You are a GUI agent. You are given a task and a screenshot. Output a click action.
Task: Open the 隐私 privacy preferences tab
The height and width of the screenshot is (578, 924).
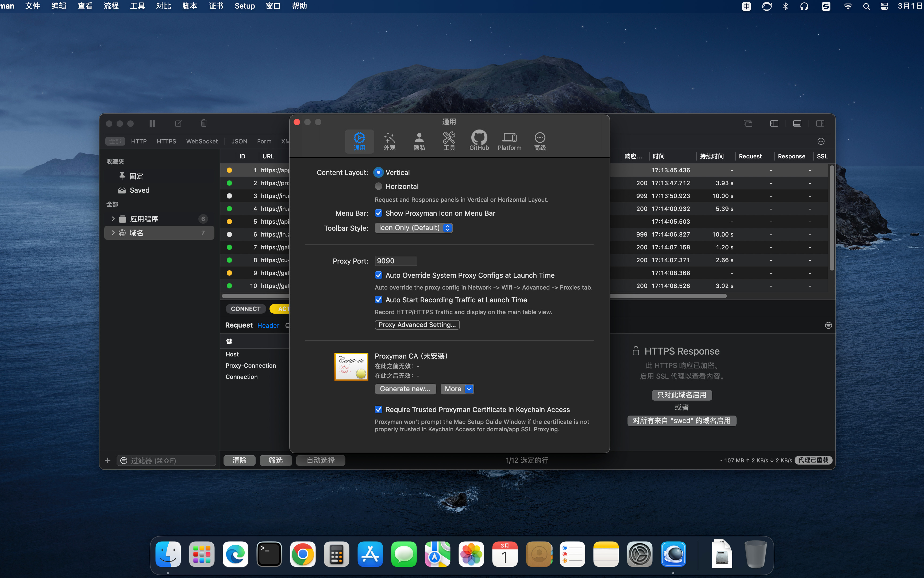[419, 142]
